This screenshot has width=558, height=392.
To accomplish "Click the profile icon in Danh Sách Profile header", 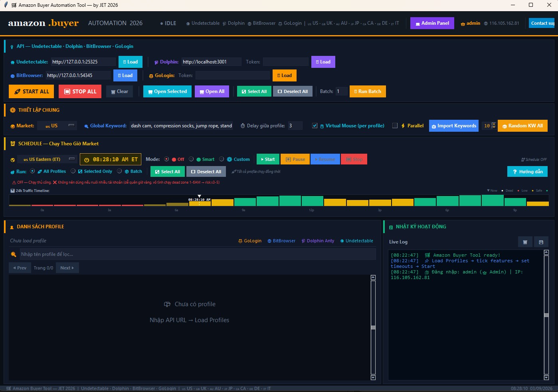I will coord(12,227).
